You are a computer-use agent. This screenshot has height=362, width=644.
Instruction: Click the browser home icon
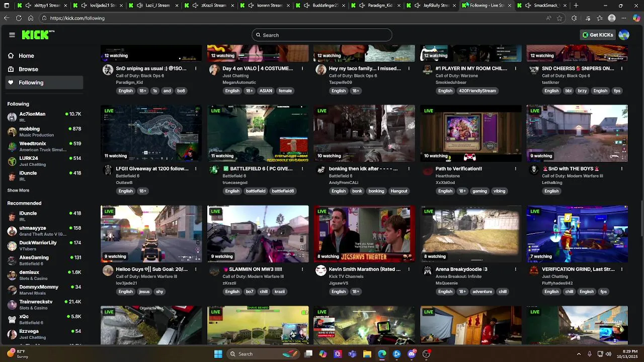coord(31,18)
